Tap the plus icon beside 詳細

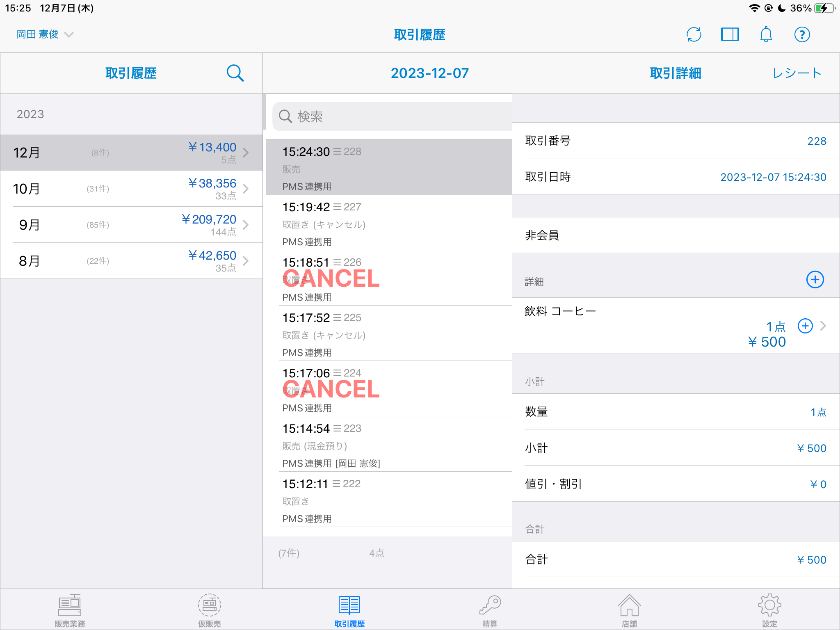[815, 280]
